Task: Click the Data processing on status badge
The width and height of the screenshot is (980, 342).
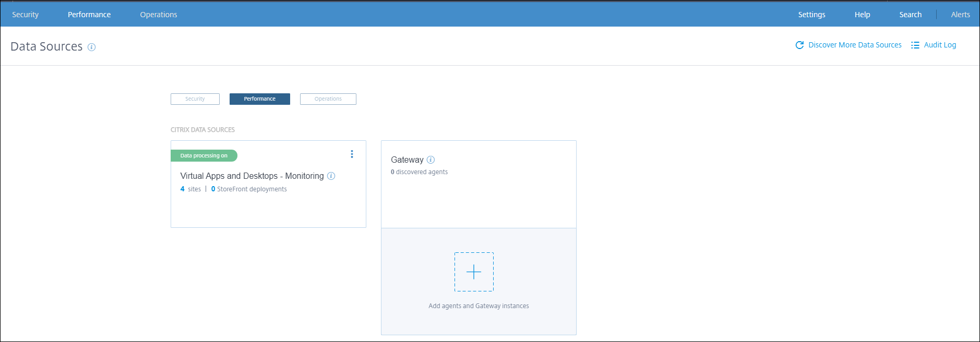Action: pyautogui.click(x=204, y=155)
